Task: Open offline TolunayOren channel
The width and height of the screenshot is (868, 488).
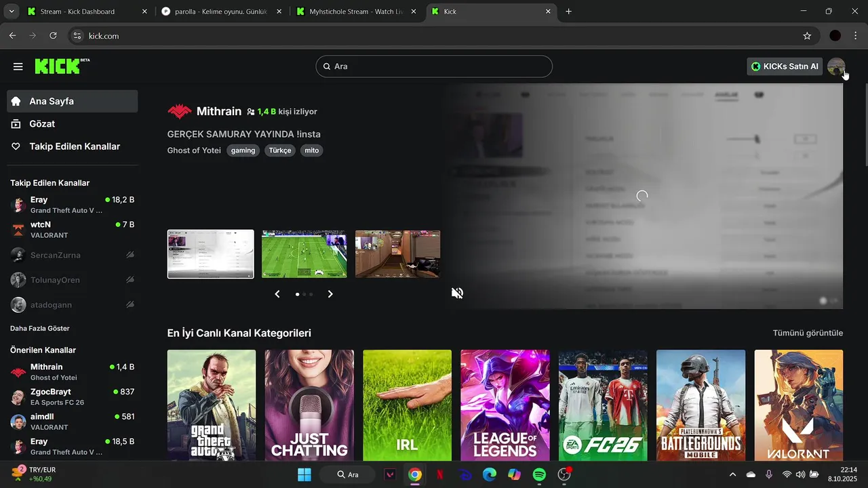Action: point(72,280)
